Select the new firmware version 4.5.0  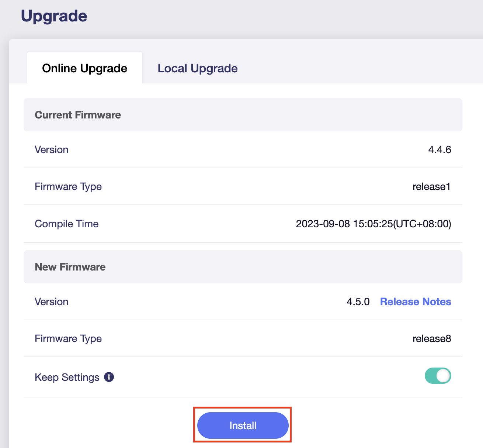(358, 301)
